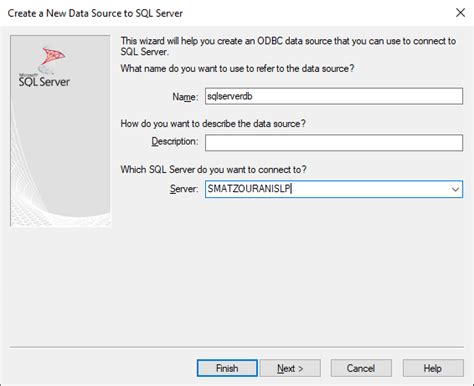Click the SQL Server logo icon
474x386 pixels.
(x=51, y=59)
